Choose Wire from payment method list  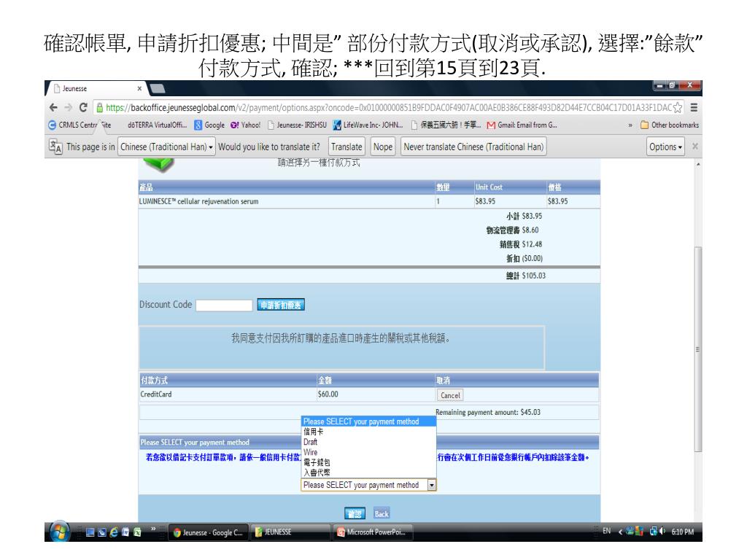(x=368, y=452)
